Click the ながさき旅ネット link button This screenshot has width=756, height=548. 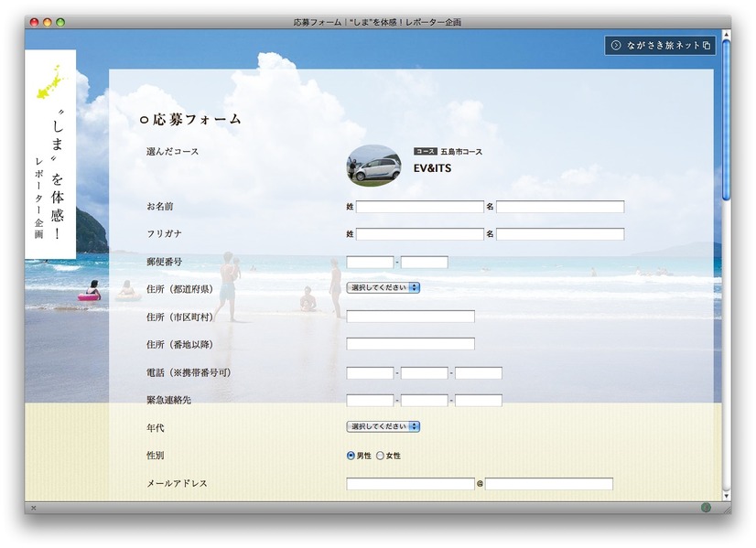tap(660, 45)
